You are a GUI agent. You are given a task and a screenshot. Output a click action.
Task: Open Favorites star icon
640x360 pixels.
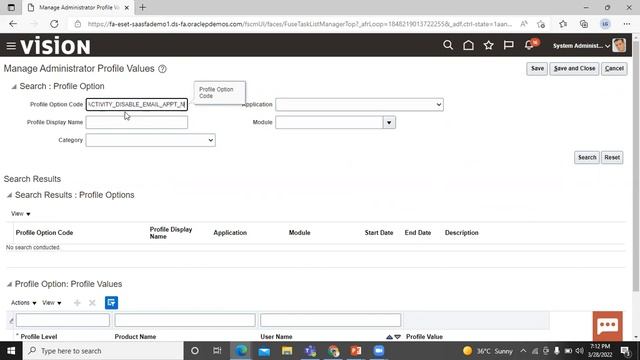click(489, 45)
